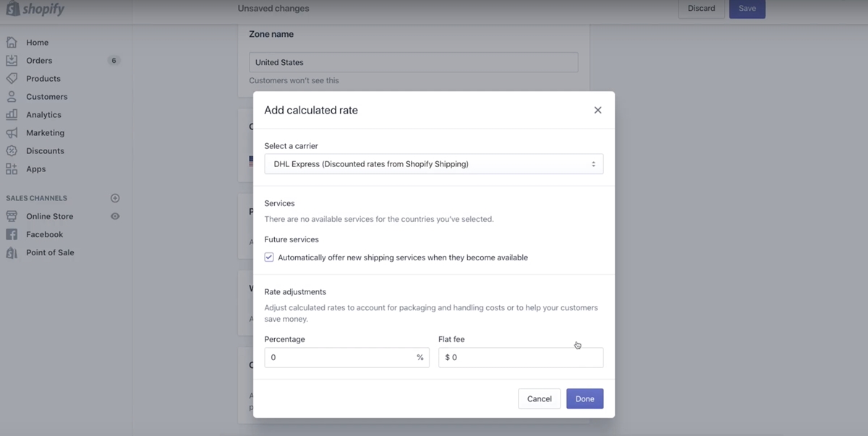The height and width of the screenshot is (436, 868).
Task: Uncheck automatically offer new shipping services
Action: [269, 257]
